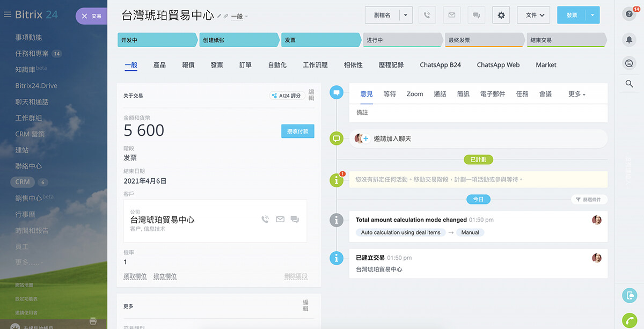The height and width of the screenshot is (329, 644).
Task: Click 選取欄位 link
Action: click(x=135, y=276)
